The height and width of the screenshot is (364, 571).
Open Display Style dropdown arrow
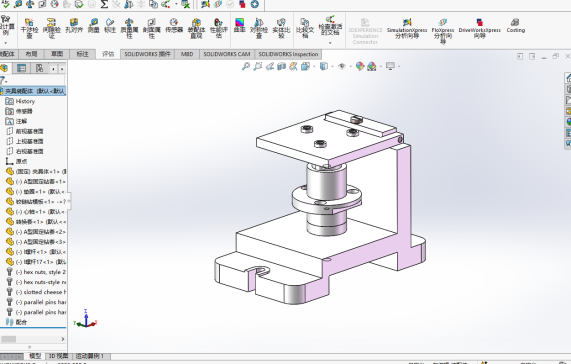click(332, 67)
